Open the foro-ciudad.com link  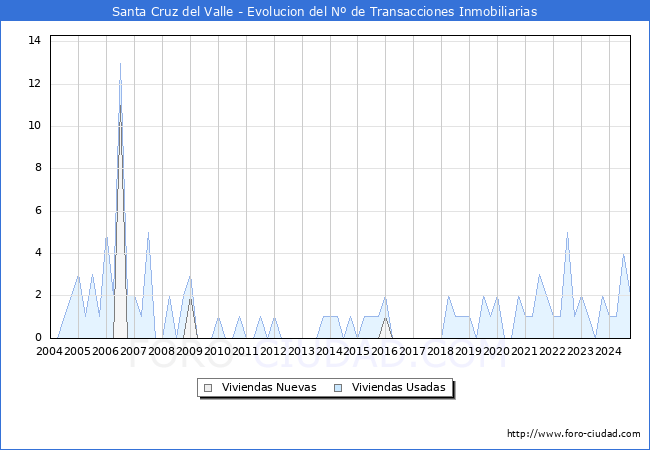[573, 434]
